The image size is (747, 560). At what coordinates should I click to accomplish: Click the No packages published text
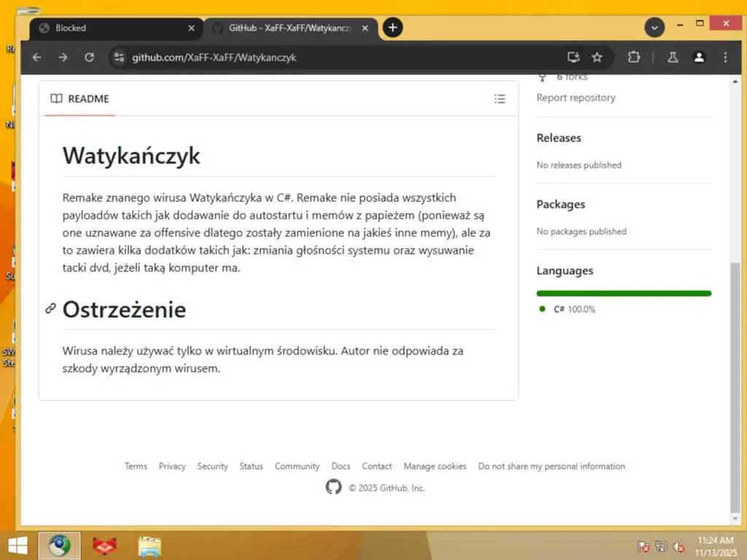(581, 231)
